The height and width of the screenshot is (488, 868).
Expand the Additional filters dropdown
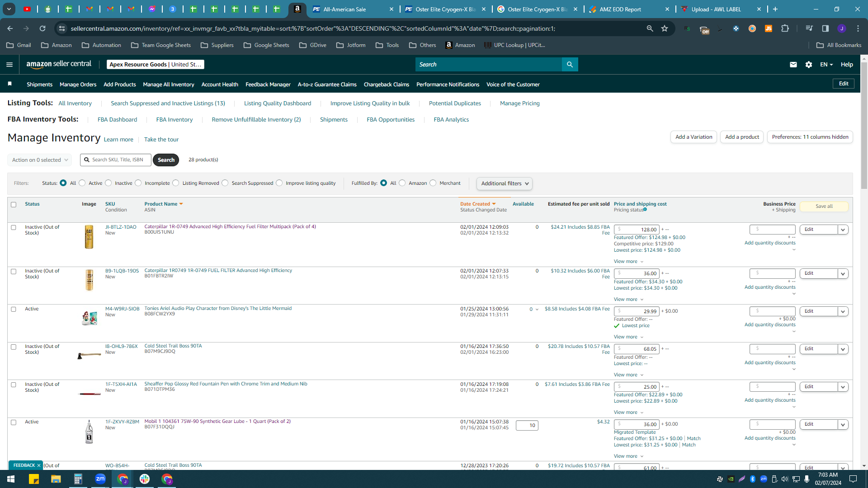[x=504, y=183]
